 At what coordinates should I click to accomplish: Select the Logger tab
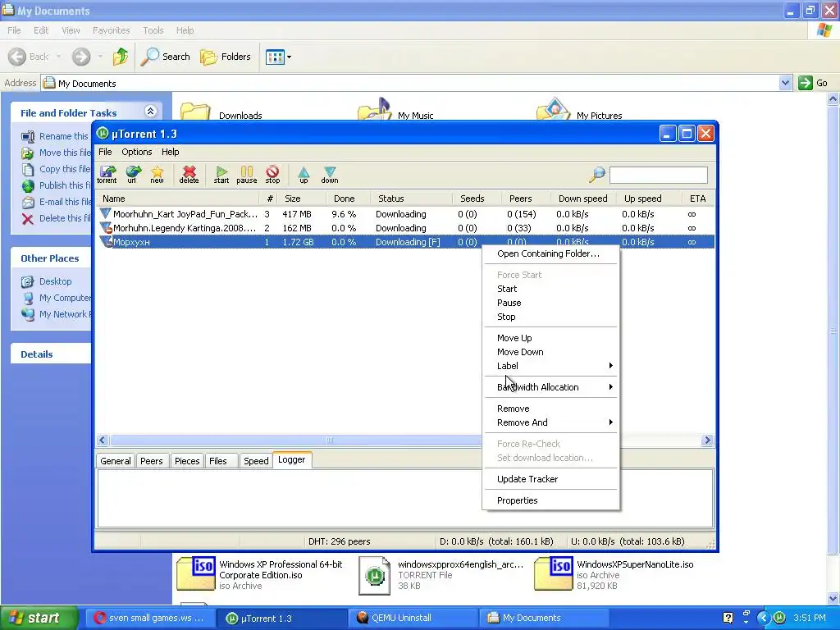[291, 459]
